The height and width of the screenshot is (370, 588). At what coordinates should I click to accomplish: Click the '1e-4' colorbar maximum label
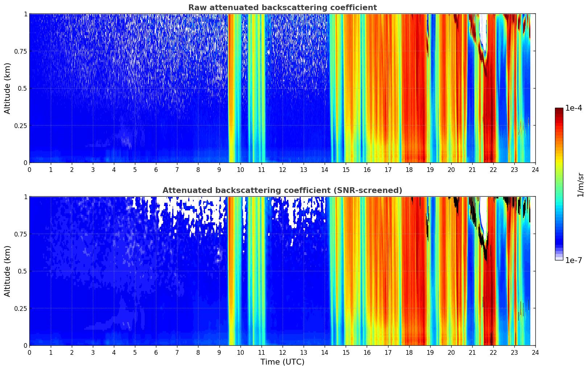[x=573, y=108]
